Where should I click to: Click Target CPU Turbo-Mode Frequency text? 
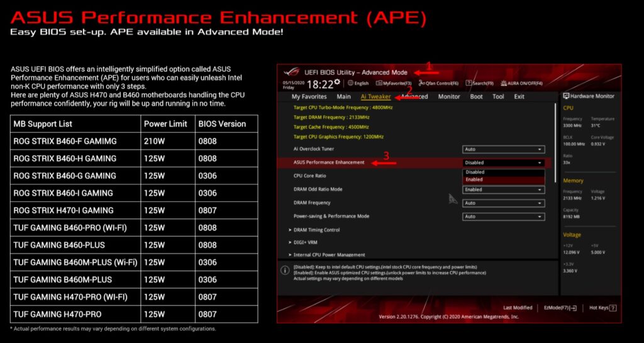[343, 107]
